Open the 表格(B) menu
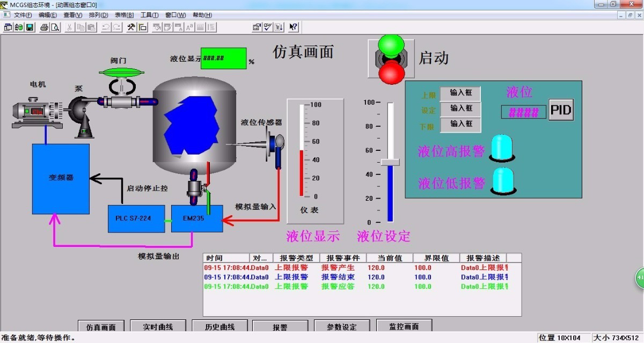The image size is (644, 343). (x=124, y=15)
